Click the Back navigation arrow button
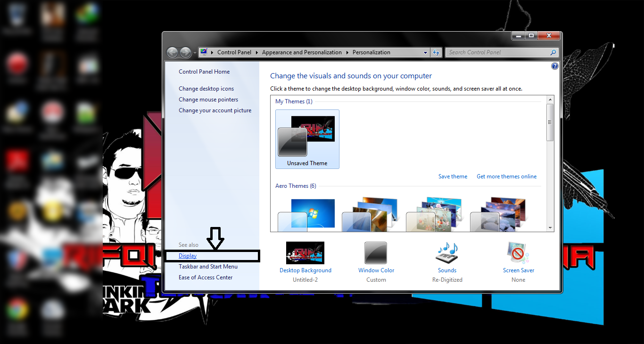 [173, 52]
